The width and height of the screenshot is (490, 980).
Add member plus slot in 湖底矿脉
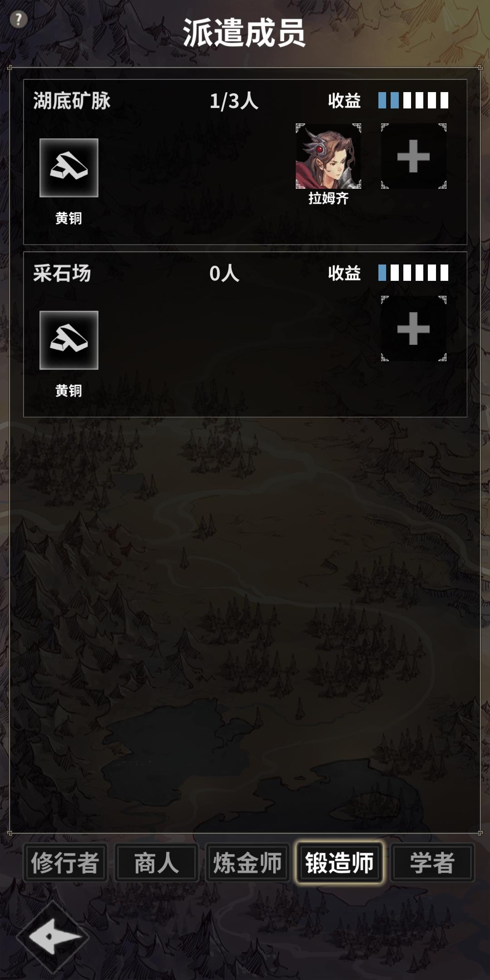point(413,156)
